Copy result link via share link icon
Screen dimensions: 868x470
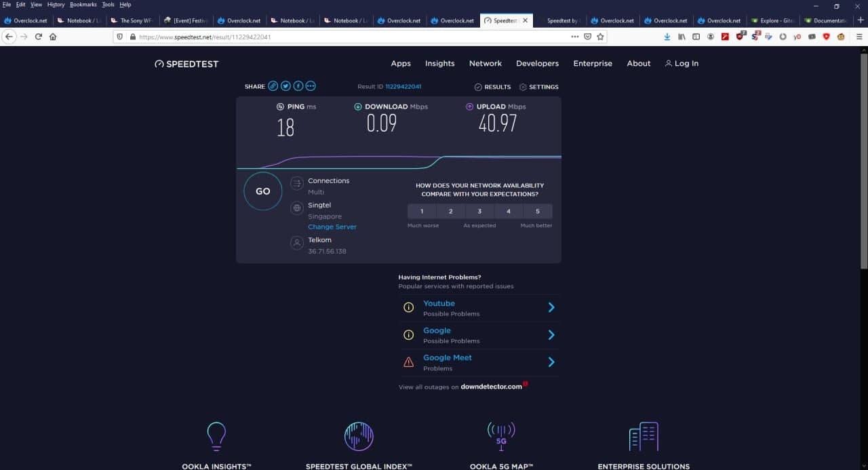point(273,86)
